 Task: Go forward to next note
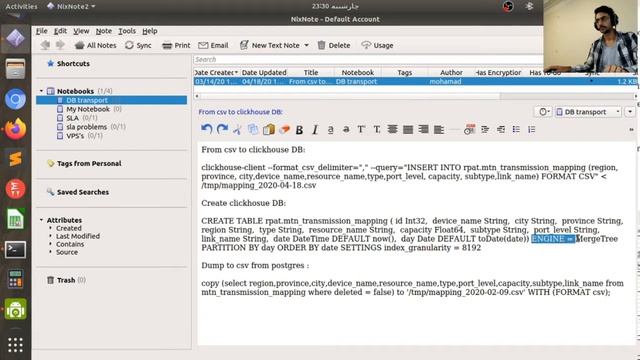click(60, 45)
